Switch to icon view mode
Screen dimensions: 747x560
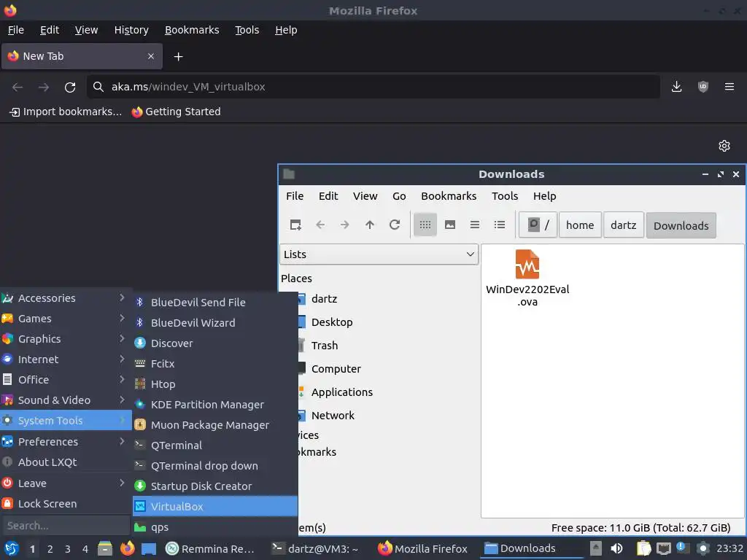coord(425,225)
